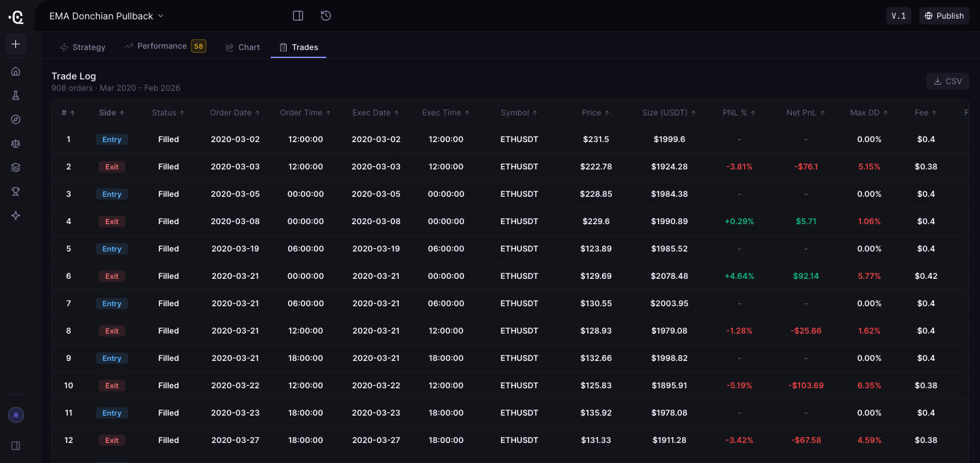Open the balance scales icon in sidebar
Screen dimensions: 980x463
coord(16,143)
